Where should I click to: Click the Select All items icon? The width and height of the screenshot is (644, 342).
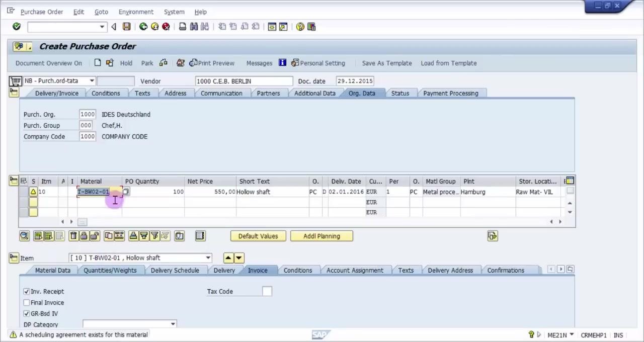click(x=38, y=236)
